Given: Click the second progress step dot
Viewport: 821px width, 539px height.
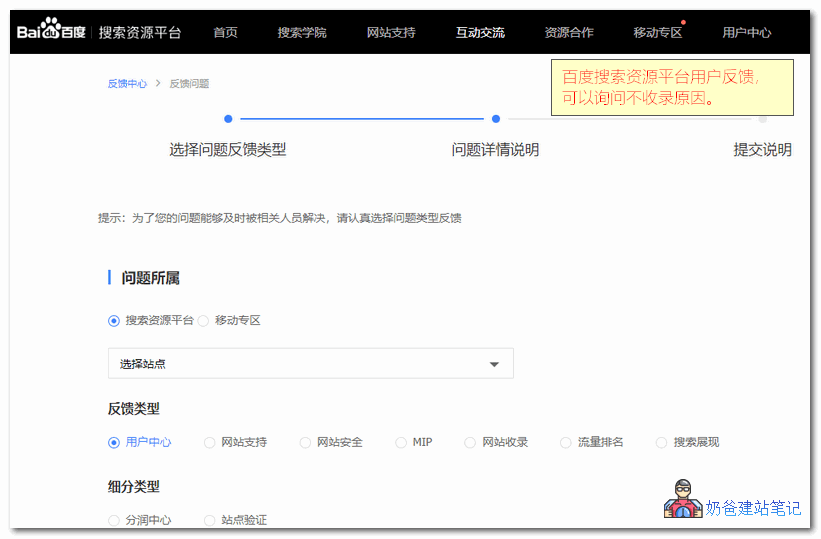Looking at the screenshot, I should tap(496, 119).
